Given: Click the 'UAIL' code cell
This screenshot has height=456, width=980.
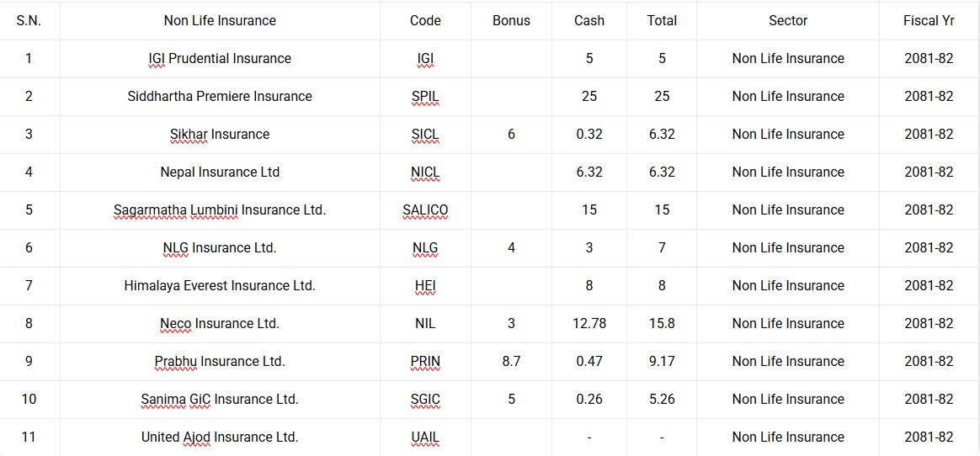Looking at the screenshot, I should (x=425, y=437).
